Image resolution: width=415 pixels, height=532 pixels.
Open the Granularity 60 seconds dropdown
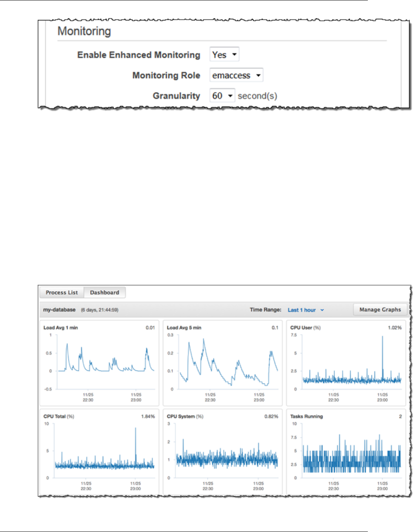point(222,95)
